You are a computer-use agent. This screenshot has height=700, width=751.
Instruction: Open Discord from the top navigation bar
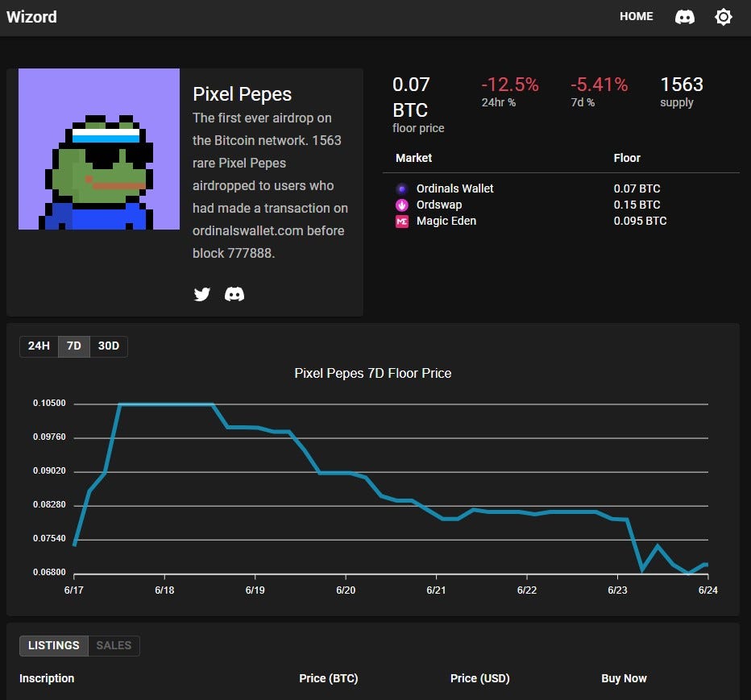[x=684, y=17]
